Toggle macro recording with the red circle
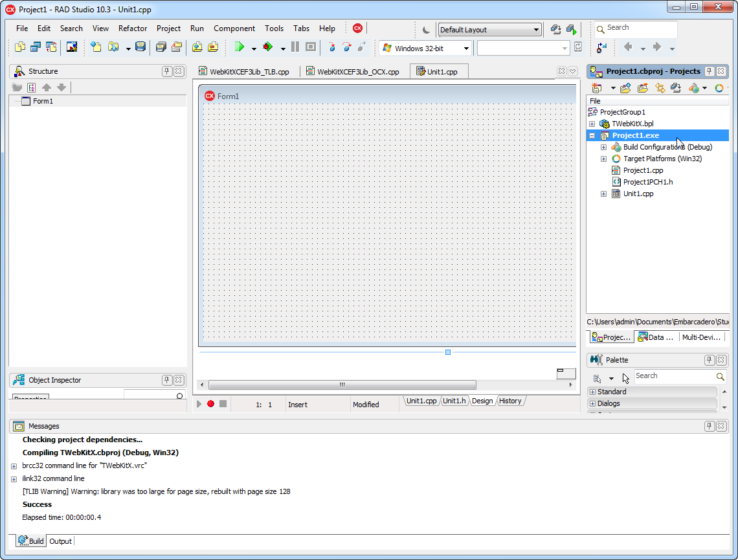 pos(211,404)
